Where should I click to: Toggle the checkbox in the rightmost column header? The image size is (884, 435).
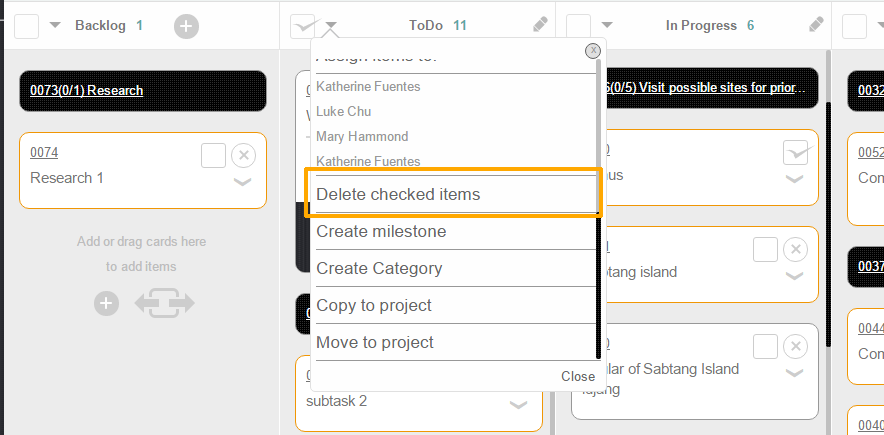[855, 26]
